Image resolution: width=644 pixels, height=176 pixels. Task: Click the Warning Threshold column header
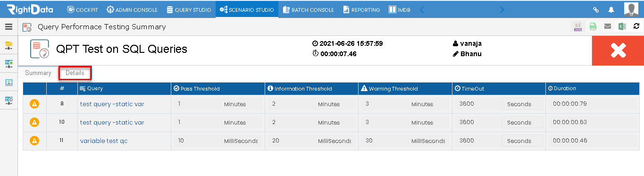click(x=405, y=88)
